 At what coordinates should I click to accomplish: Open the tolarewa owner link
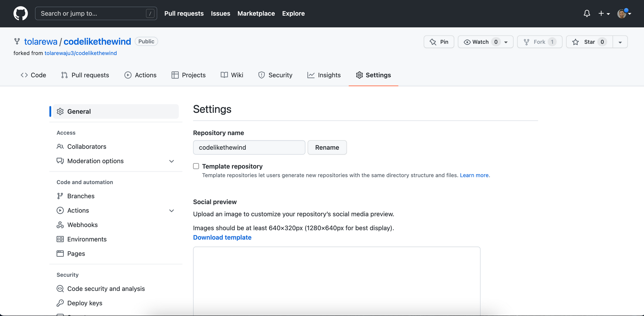(41, 42)
